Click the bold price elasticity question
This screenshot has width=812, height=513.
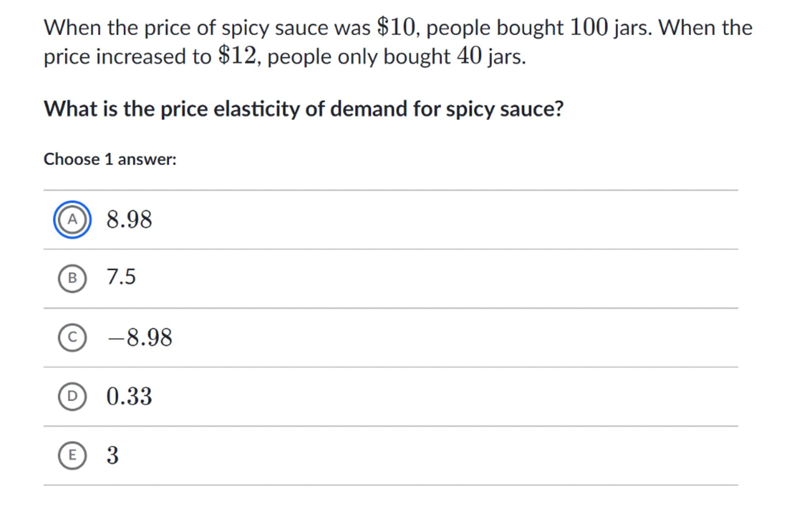point(303,109)
